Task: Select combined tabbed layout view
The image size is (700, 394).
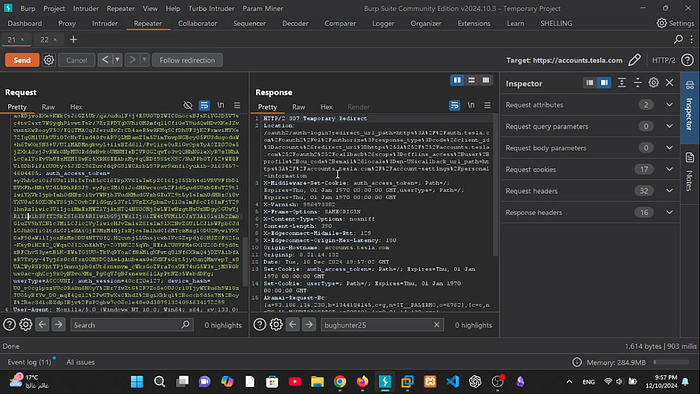Action: click(486, 80)
